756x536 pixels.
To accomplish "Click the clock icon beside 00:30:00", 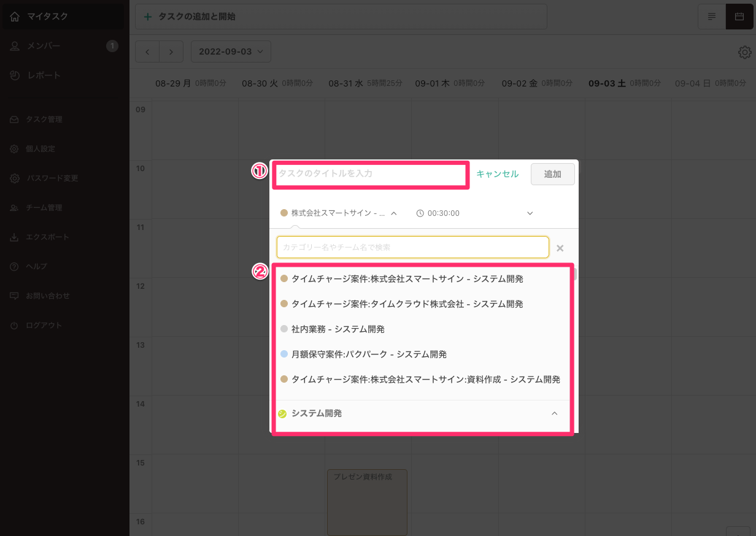I will pyautogui.click(x=420, y=213).
